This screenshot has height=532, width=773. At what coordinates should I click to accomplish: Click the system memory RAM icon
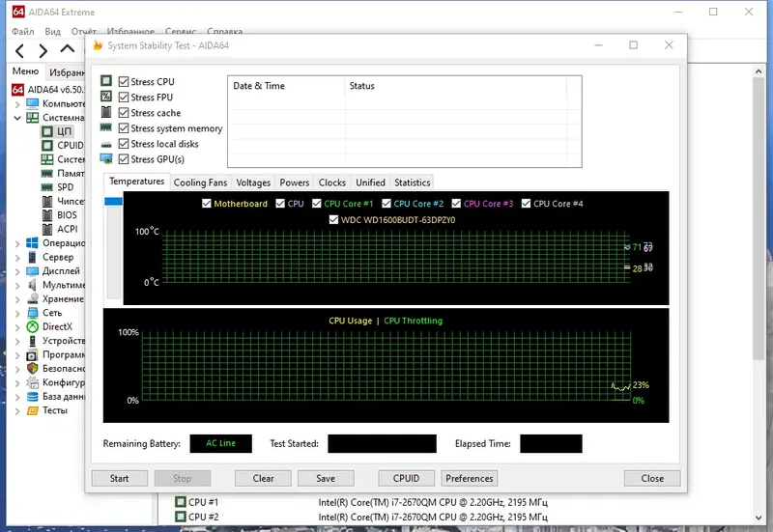(x=106, y=127)
